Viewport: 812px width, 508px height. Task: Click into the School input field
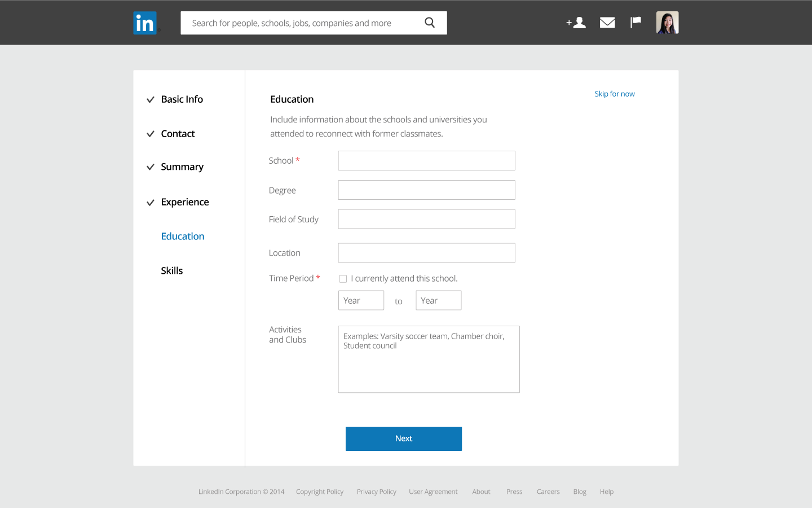click(x=426, y=160)
